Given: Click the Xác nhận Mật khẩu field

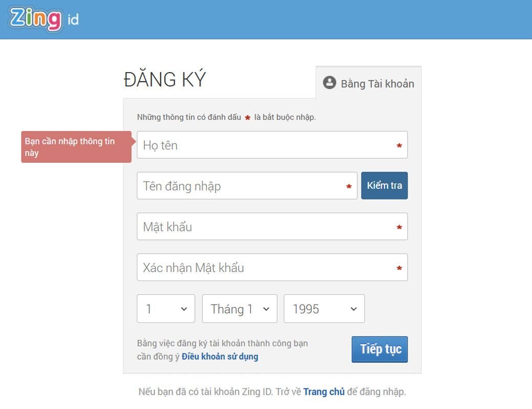Looking at the screenshot, I should pyautogui.click(x=266, y=268).
